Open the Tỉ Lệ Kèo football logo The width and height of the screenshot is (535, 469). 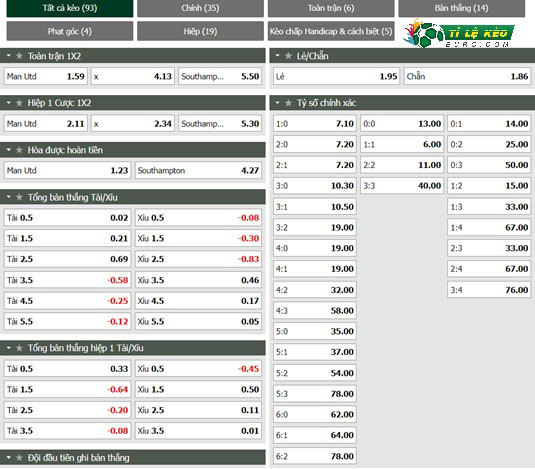[x=459, y=33]
